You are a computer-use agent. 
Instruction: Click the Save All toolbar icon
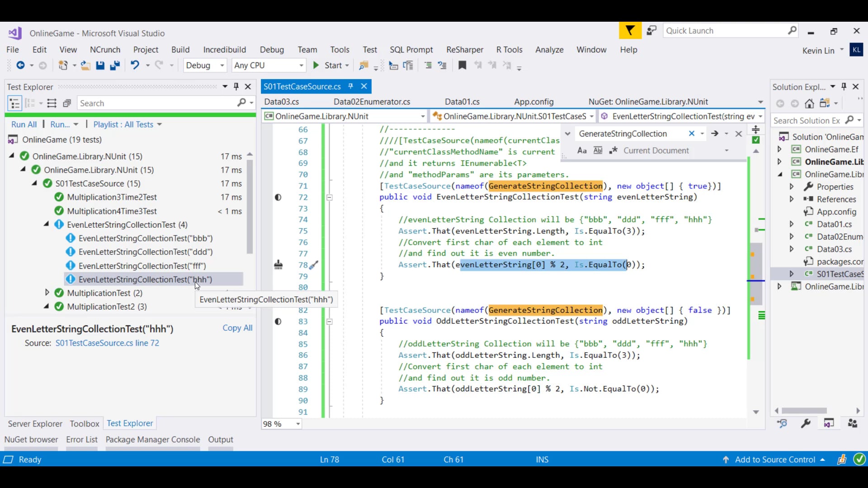pyautogui.click(x=115, y=66)
